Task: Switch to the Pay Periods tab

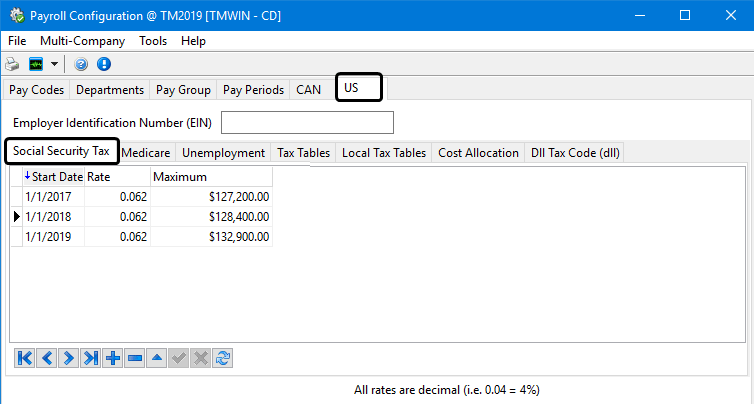Action: [253, 89]
